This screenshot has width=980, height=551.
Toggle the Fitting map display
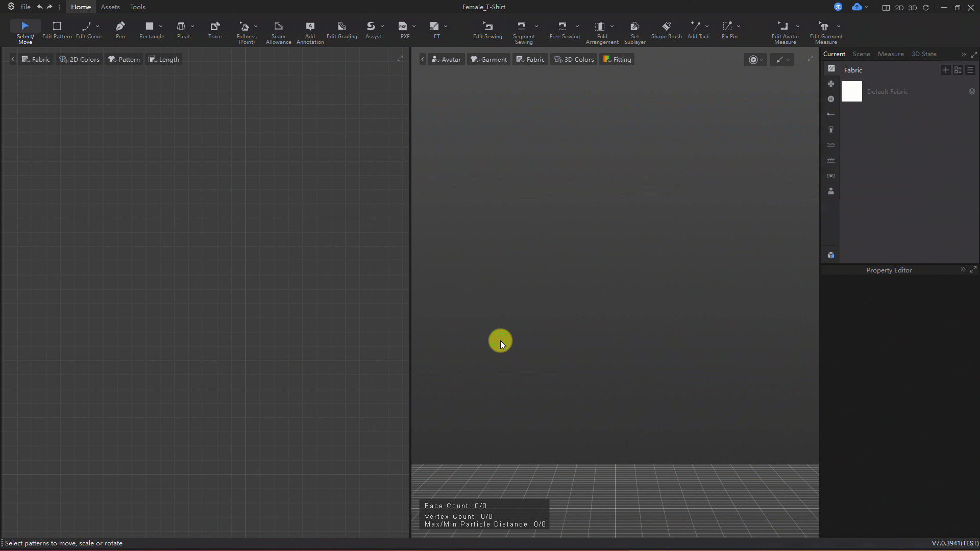pos(617,59)
